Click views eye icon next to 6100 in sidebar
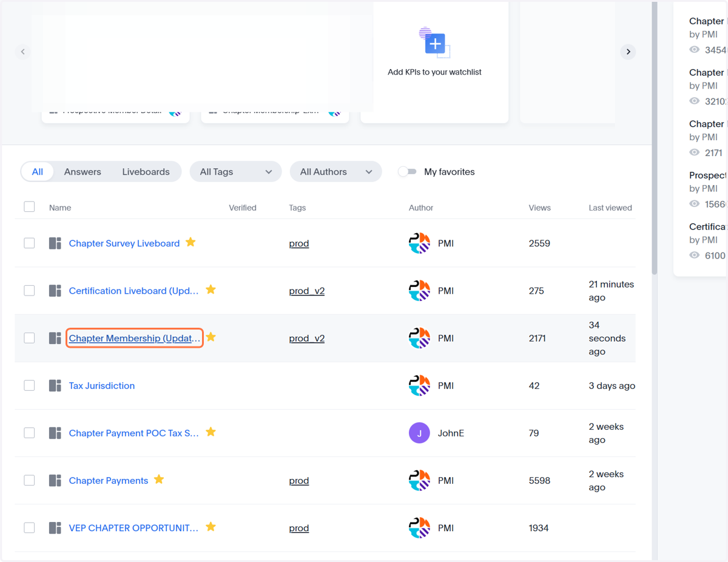The height and width of the screenshot is (562, 728). [x=695, y=256]
